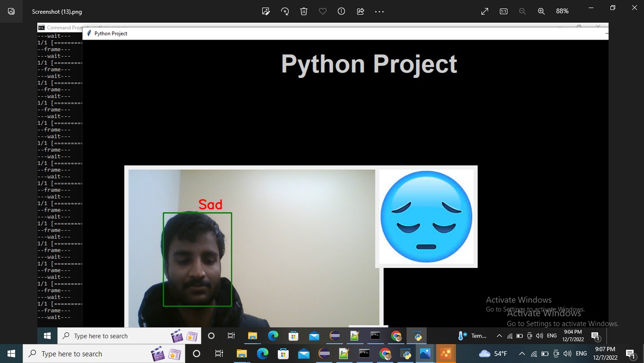This screenshot has width=644, height=363.
Task: Share the screenshot image
Action: click(360, 11)
